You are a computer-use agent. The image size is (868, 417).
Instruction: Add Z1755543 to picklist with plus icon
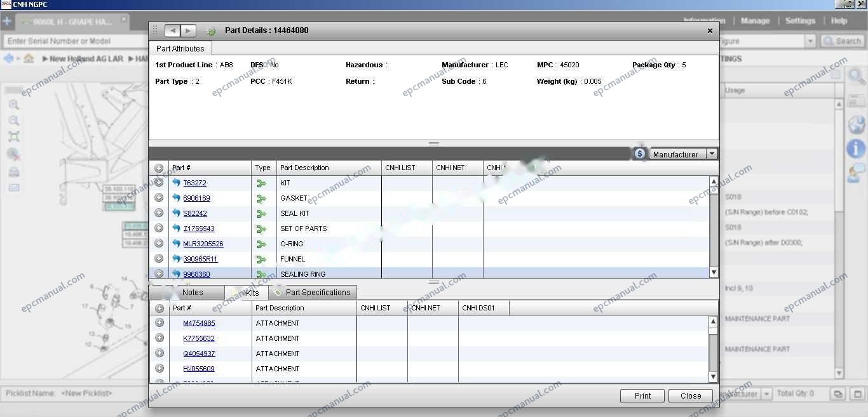pos(159,228)
